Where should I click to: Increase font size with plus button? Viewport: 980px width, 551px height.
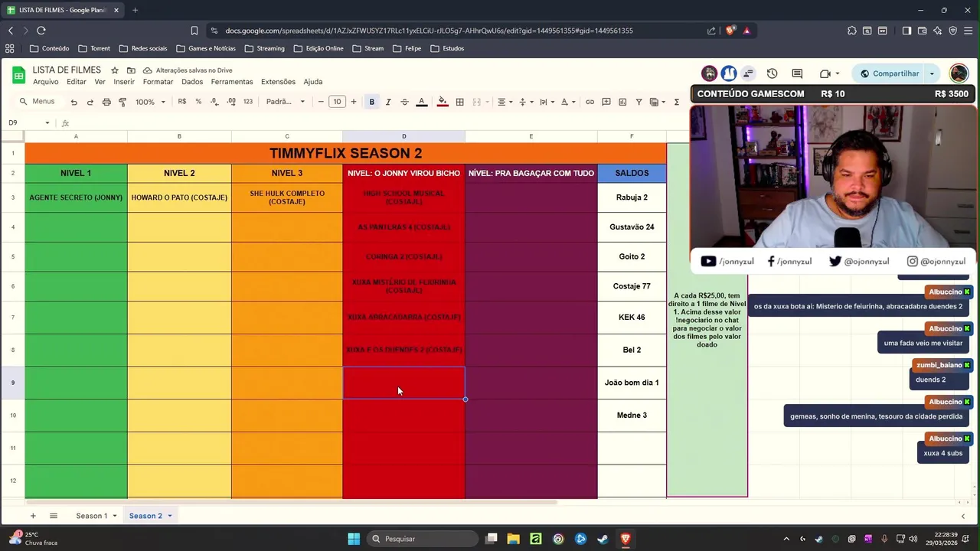click(353, 102)
